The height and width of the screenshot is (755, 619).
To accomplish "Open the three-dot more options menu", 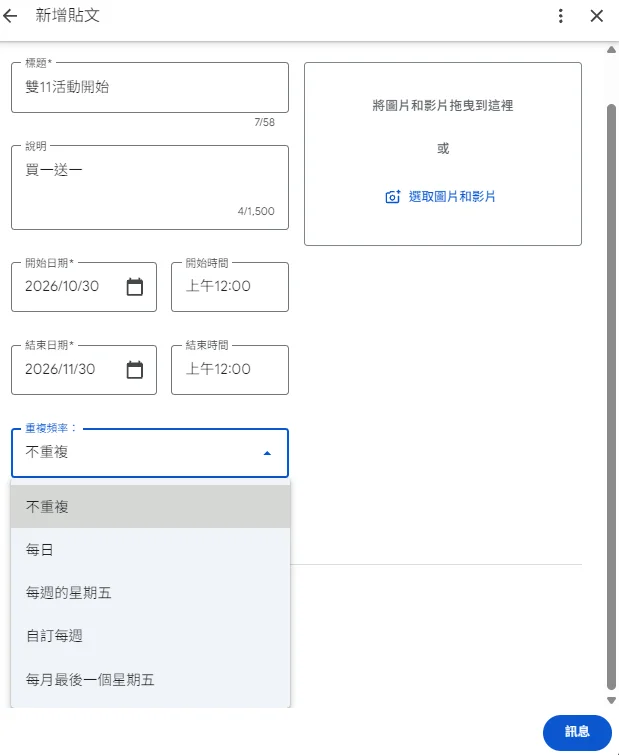I will coord(561,16).
